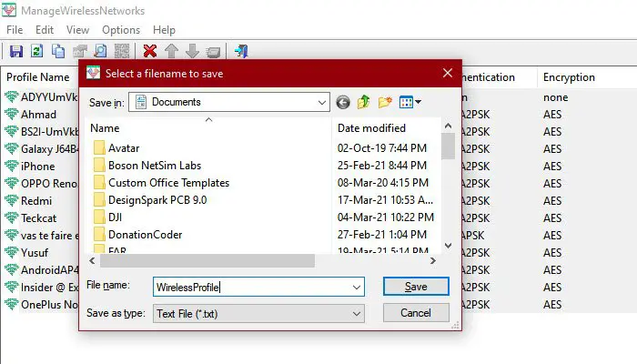Select the OPPO Reno profile row
Image resolution: width=637 pixels, height=364 pixels.
click(49, 184)
